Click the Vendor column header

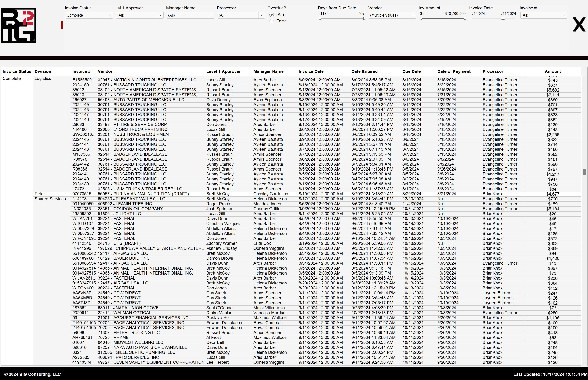(105, 71)
